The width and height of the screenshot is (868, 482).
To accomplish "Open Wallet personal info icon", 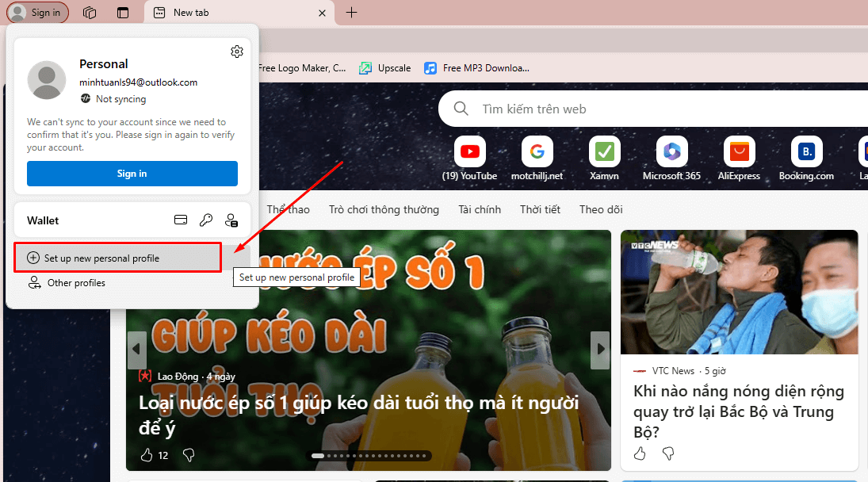I will point(231,220).
